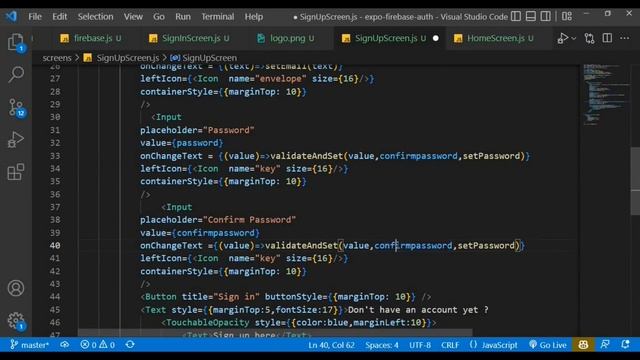
Task: Open Run and Debug view
Action: pyautogui.click(x=16, y=140)
